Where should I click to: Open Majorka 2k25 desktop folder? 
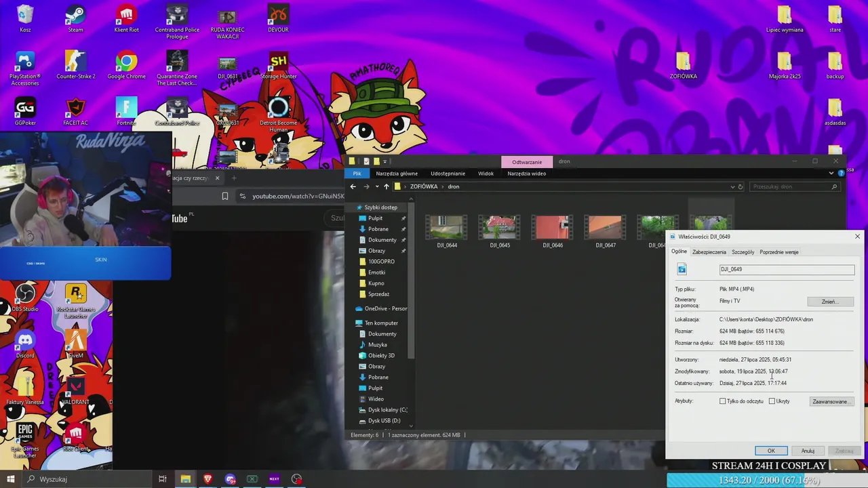point(785,65)
